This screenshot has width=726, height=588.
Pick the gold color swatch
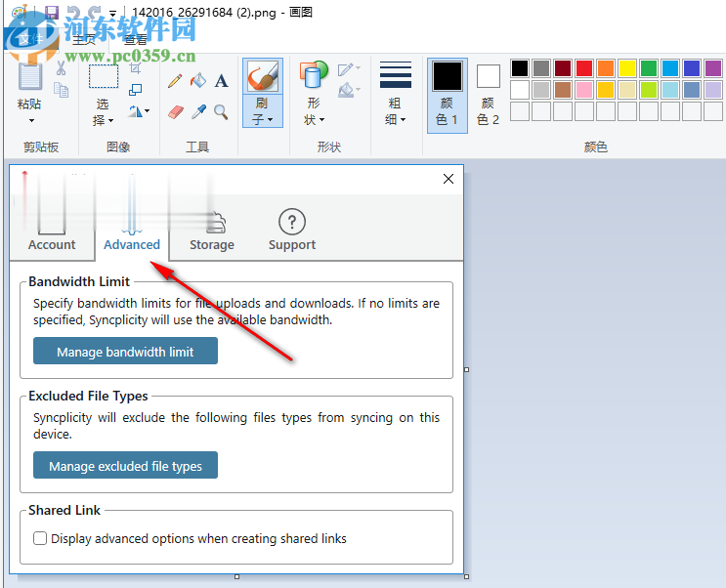(606, 90)
